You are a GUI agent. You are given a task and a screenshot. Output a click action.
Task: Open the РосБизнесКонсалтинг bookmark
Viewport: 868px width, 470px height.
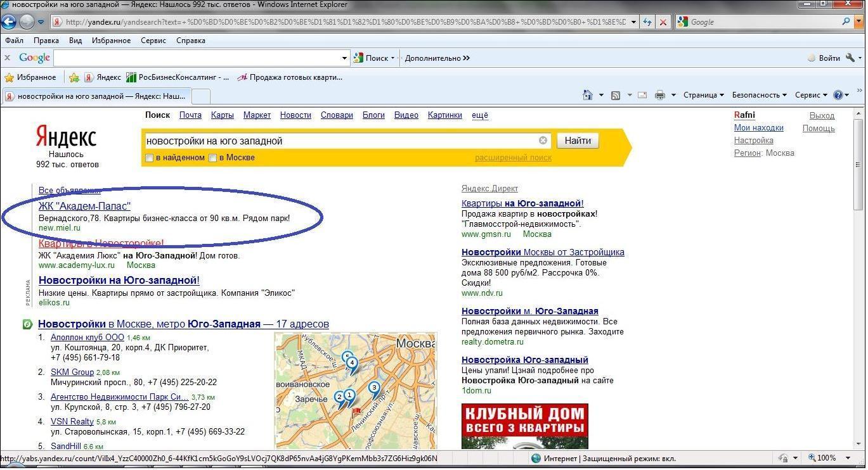[x=178, y=77]
